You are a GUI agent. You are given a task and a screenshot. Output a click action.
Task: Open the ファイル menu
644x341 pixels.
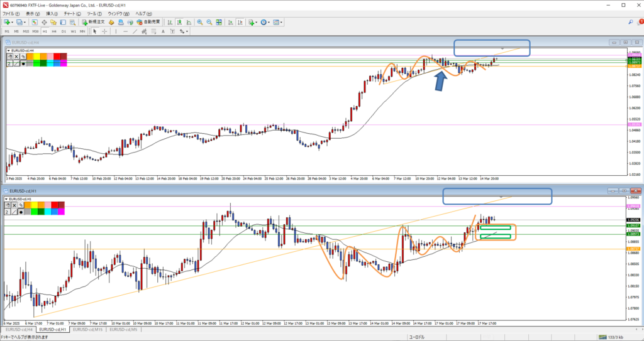pyautogui.click(x=11, y=14)
